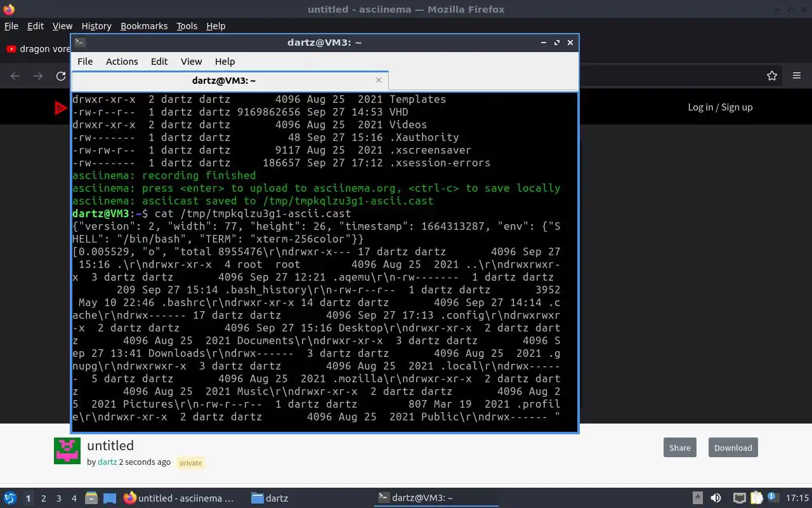Screen dimensions: 812x508
Task: Open the Xfce applications menu
Action: tap(10, 498)
